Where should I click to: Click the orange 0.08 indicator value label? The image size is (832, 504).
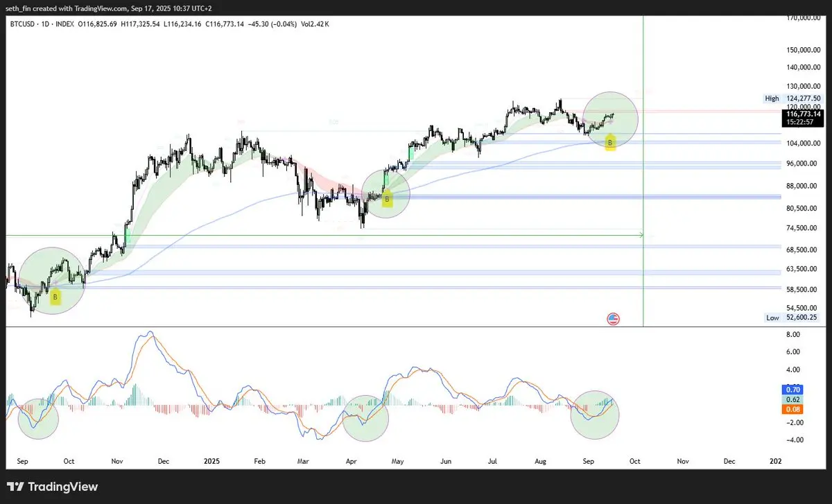[x=793, y=408]
